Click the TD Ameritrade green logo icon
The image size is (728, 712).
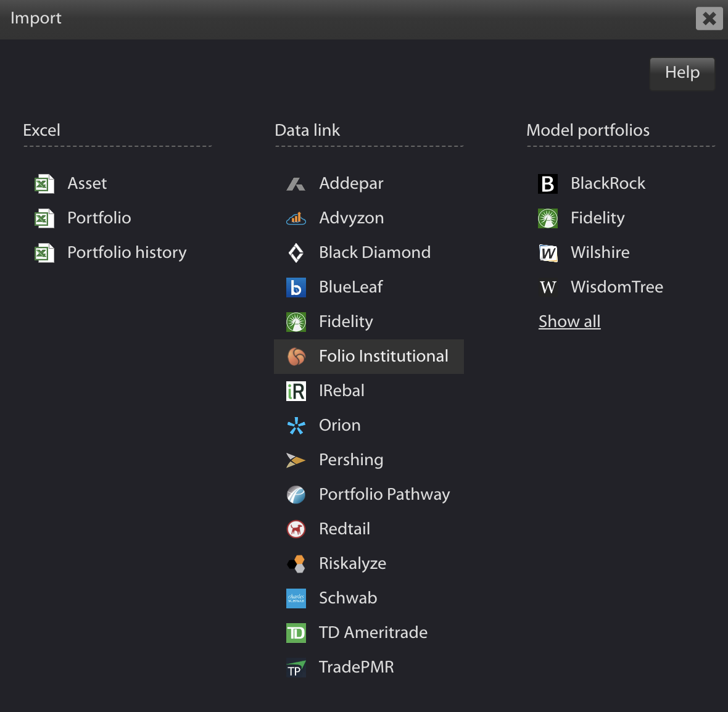coord(296,633)
